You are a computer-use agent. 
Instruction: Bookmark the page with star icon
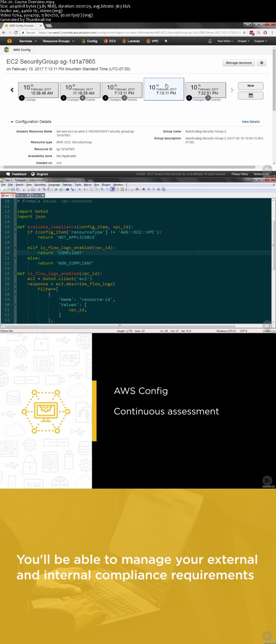244,33
